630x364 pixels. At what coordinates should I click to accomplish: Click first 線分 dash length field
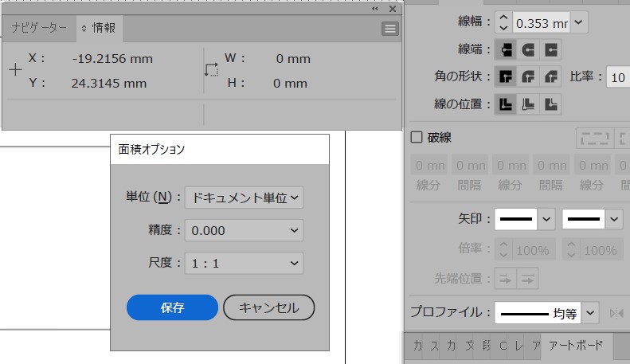coord(429,165)
